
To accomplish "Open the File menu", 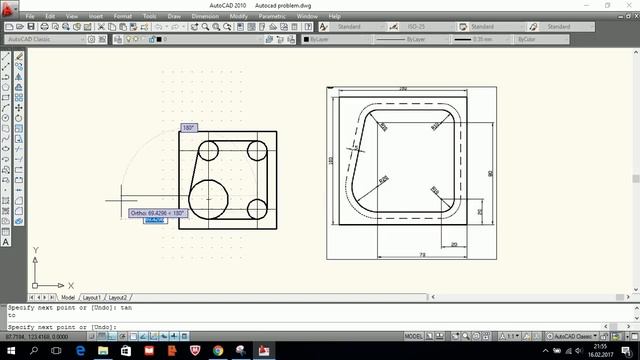I will (30, 16).
